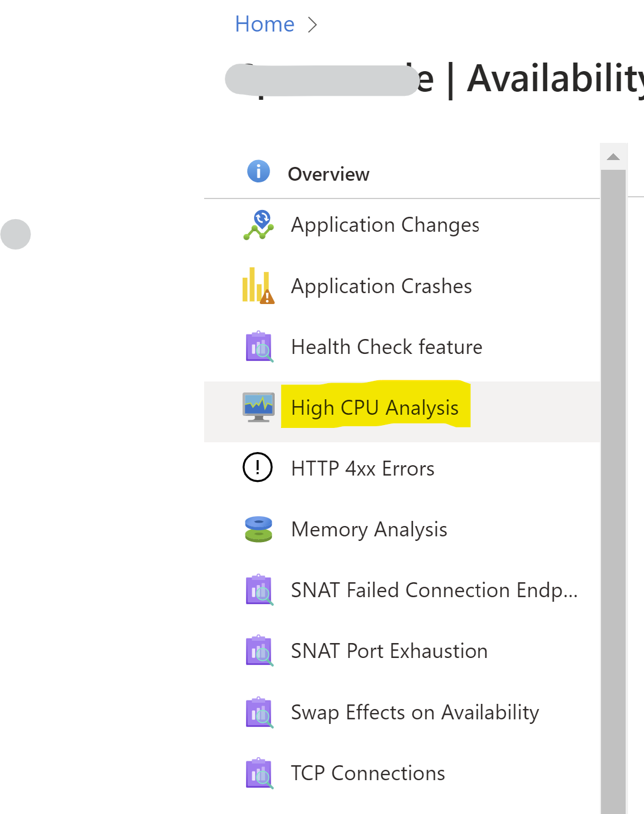
Task: Click the Swap Effects on Availability icon
Action: [x=259, y=712]
